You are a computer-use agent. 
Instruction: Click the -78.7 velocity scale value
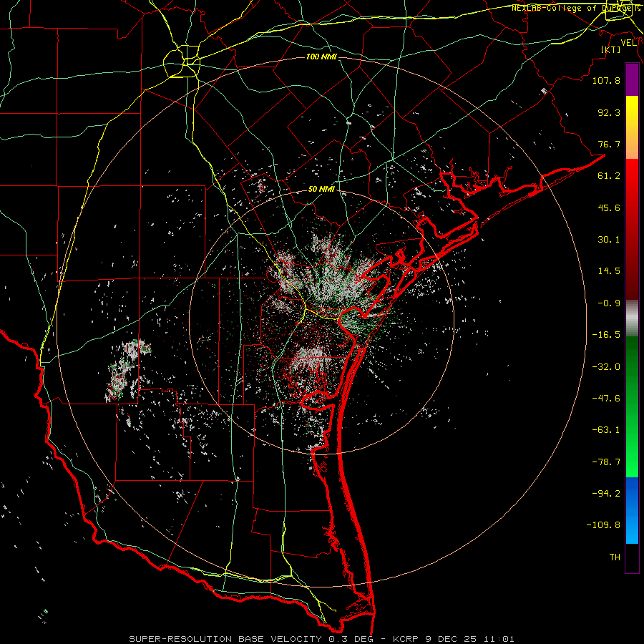click(606, 462)
